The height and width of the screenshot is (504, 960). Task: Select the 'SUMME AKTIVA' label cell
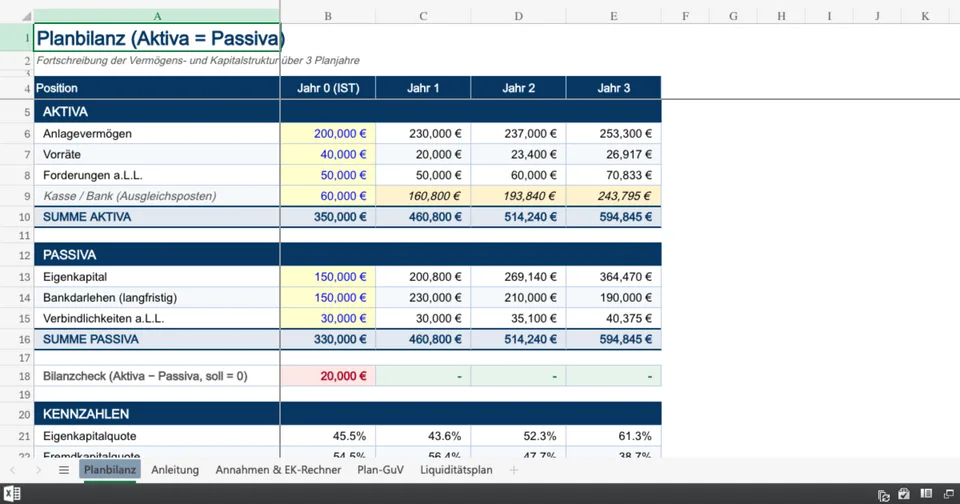coord(157,217)
